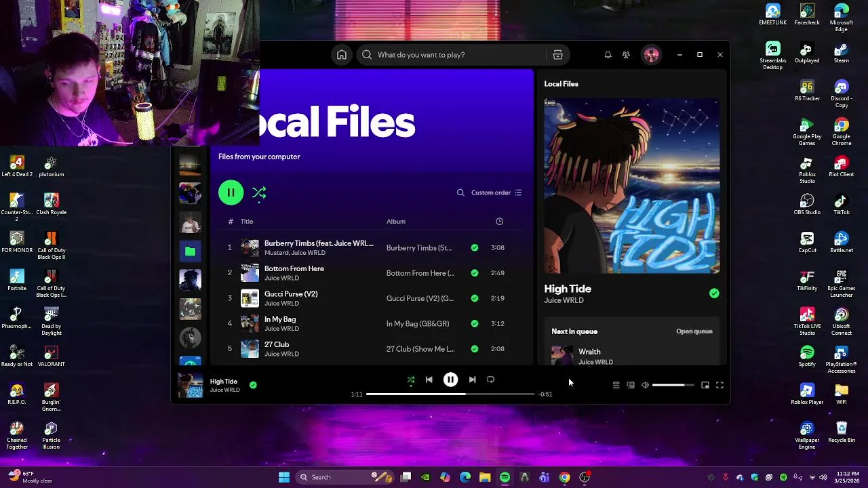
Task: Seek within the song progress bar
Action: click(x=450, y=394)
